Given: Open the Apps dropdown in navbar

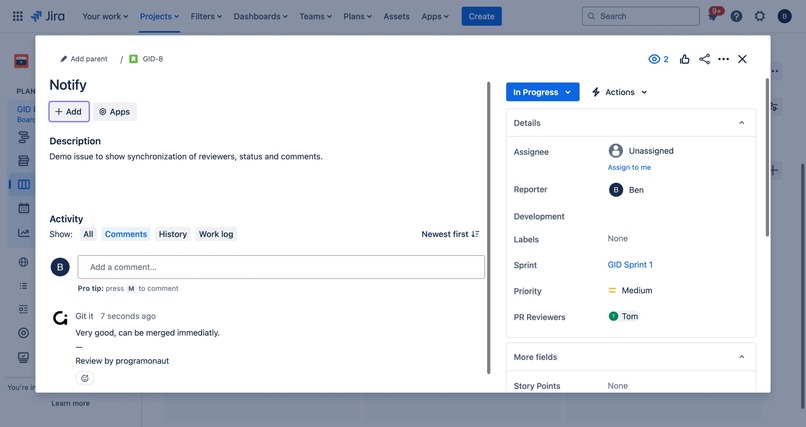Looking at the screenshot, I should click(435, 16).
